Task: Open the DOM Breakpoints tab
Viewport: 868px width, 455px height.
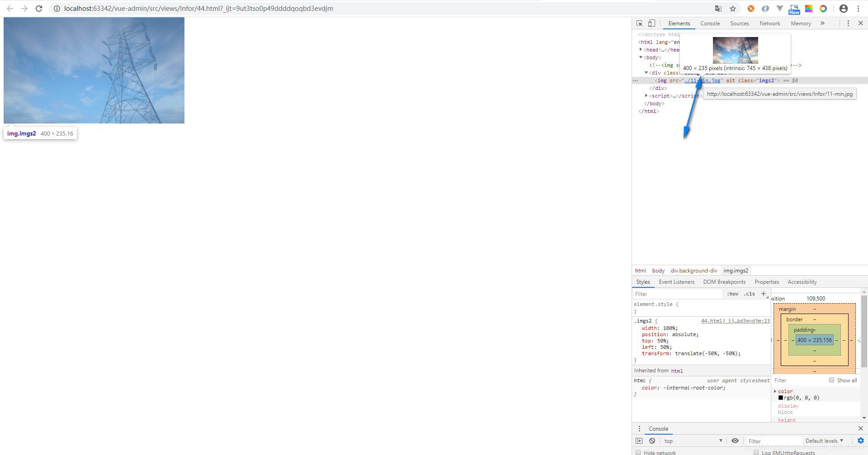Action: tap(724, 282)
